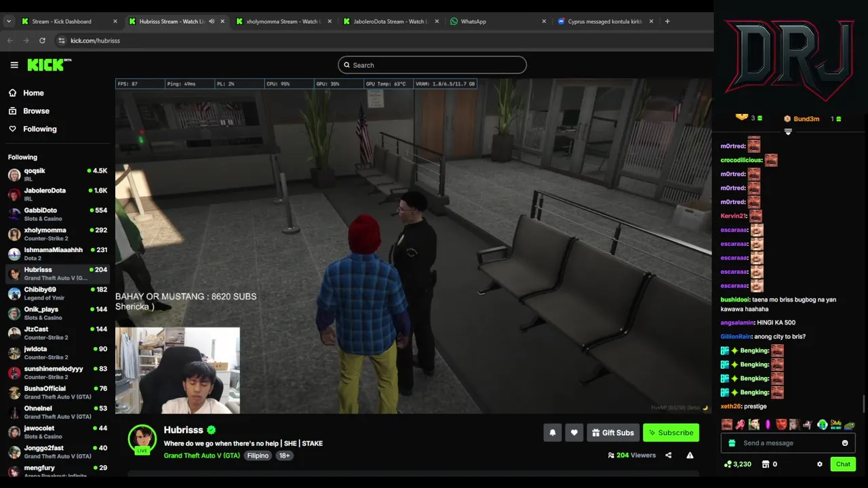Screen dimensions: 868x488
Task: Open a new browser tab
Action: pos(667,21)
